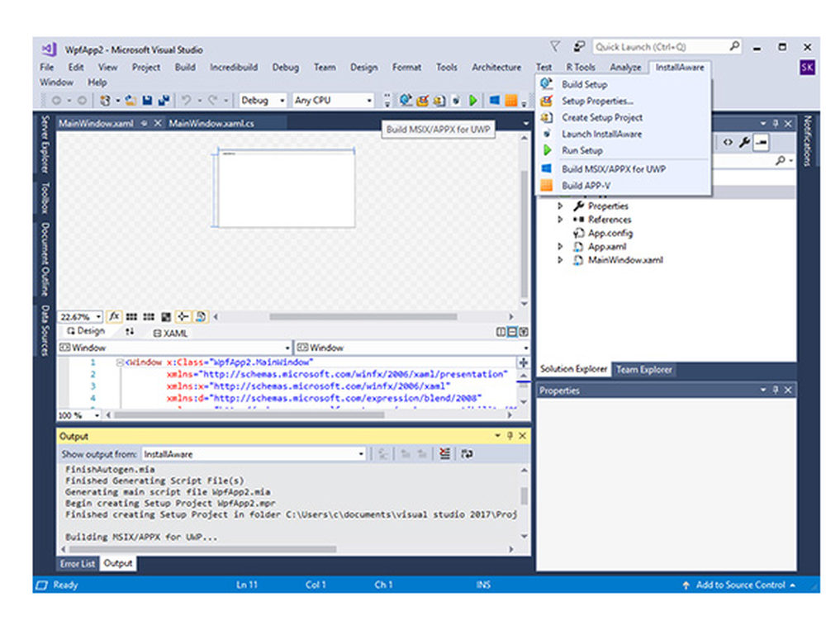Toggle the artboard background button
Image resolution: width=826 pixels, height=644 pixels.
click(x=166, y=316)
